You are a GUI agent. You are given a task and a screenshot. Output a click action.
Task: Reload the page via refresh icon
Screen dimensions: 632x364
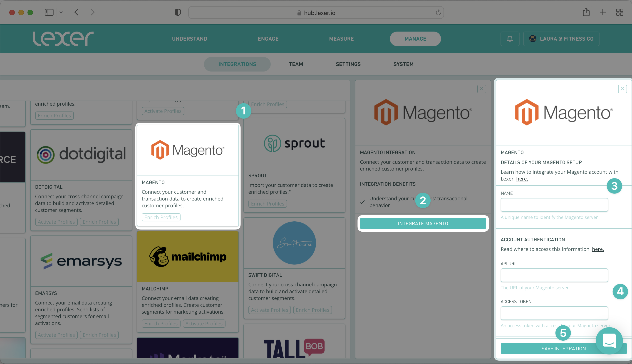coord(438,12)
